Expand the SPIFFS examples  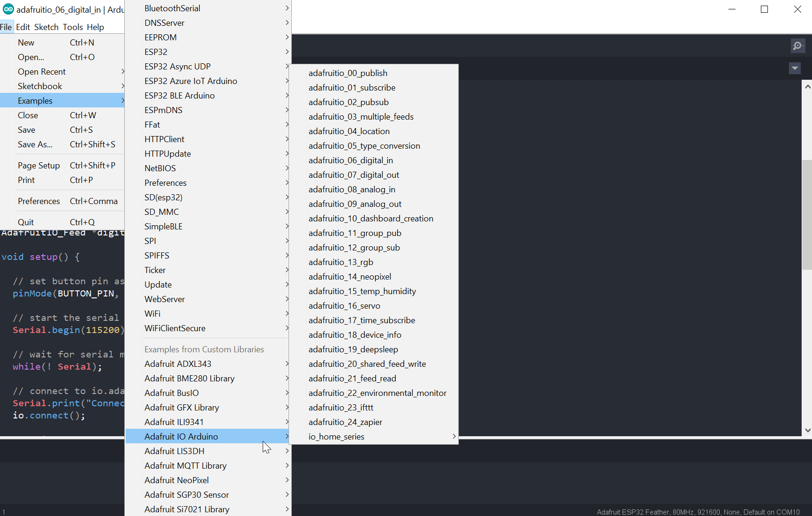click(x=208, y=256)
